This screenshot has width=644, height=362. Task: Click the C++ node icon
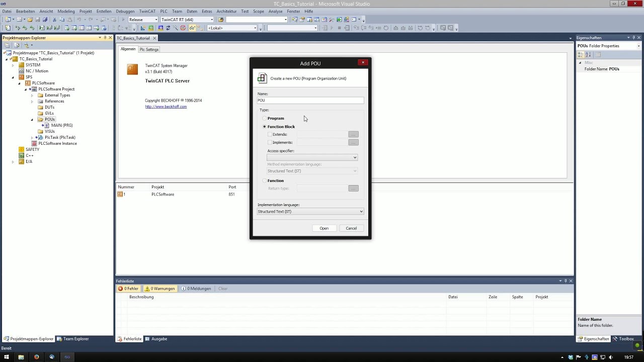[21, 155]
